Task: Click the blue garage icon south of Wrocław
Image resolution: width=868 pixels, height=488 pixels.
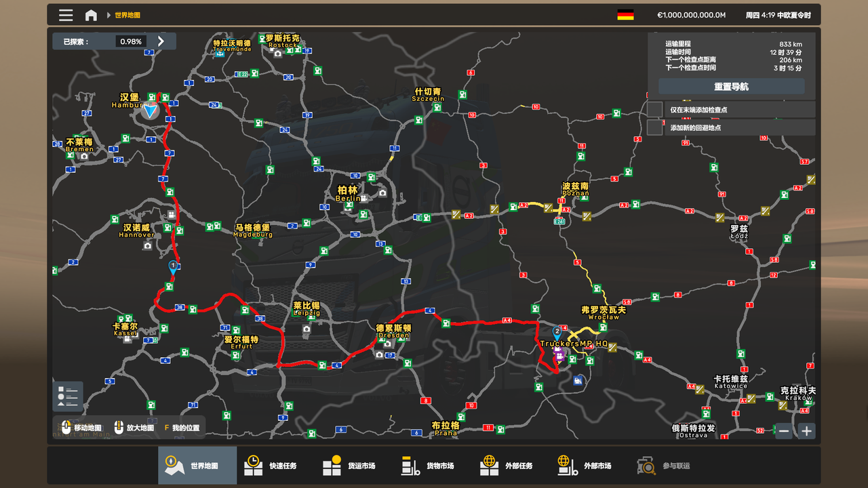Action: 578,381
